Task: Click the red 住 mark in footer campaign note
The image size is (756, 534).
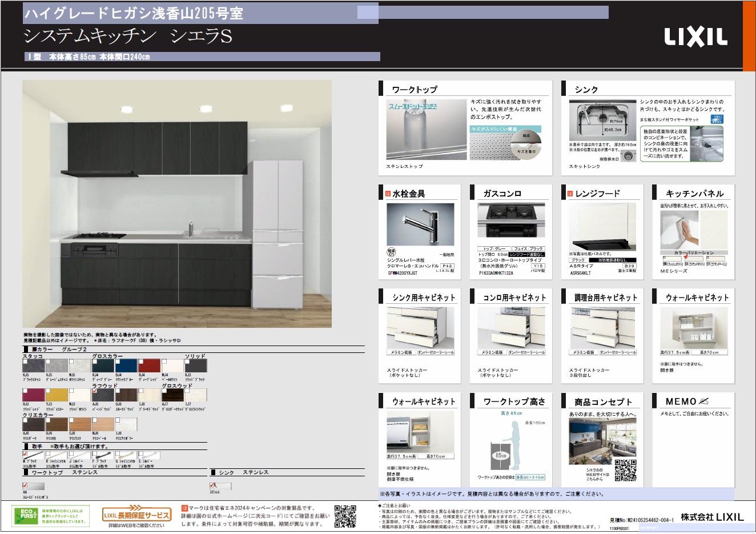Action: point(184,508)
